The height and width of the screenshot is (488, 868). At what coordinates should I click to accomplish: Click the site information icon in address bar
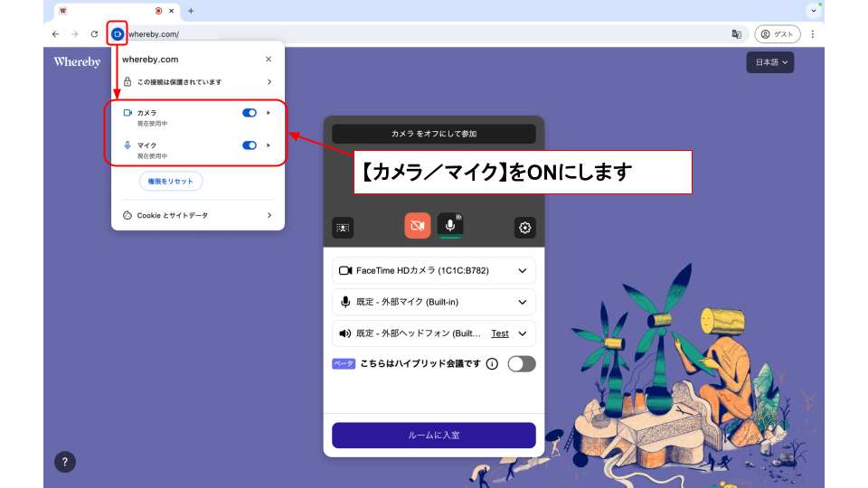(117, 34)
